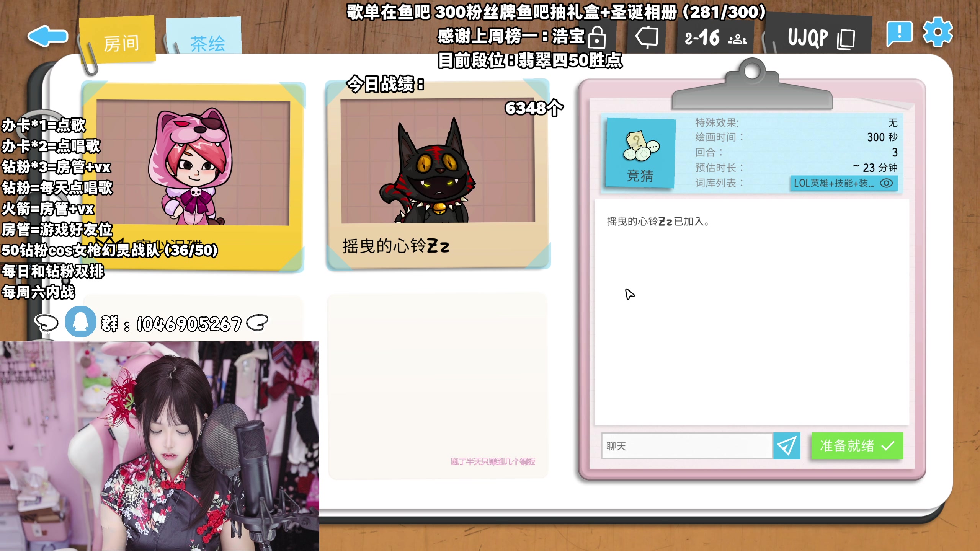This screenshot has height=551, width=980.
Task: Click the 绘画时间 300 秒 value
Action: (882, 137)
